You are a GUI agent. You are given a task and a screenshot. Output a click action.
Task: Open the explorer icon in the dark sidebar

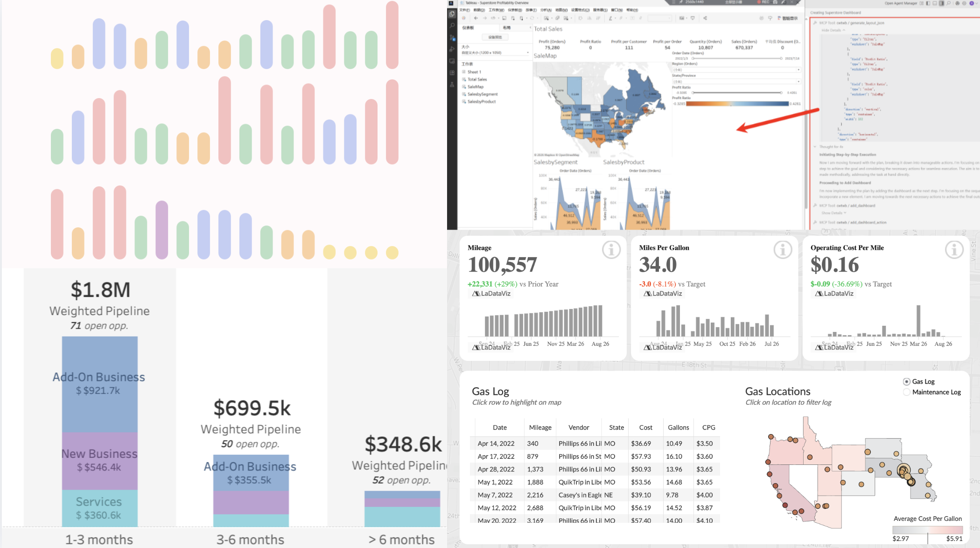[452, 14]
